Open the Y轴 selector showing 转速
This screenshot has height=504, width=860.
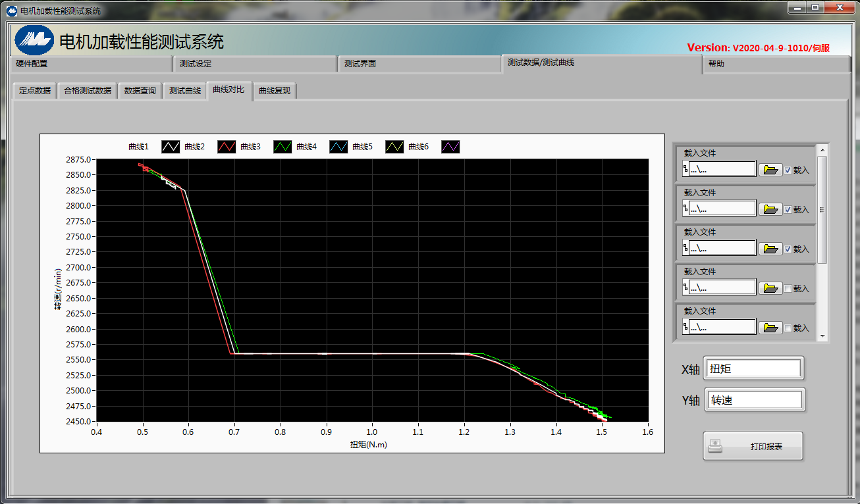pos(753,400)
